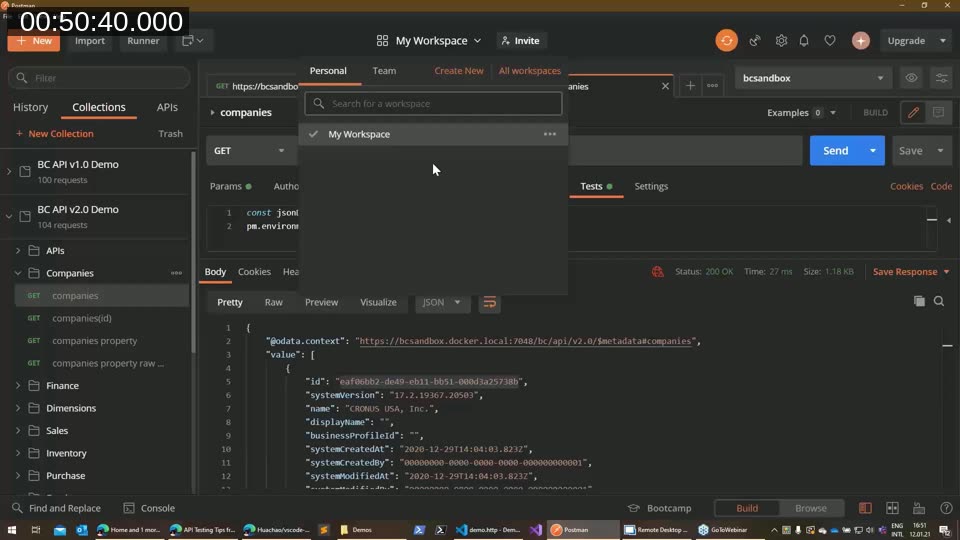
Task: Click the Invite button
Action: [520, 40]
